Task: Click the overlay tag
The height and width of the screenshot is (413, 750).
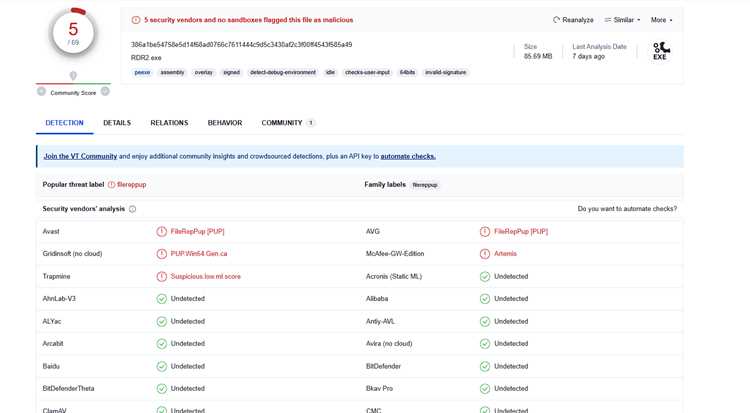Action: coord(203,73)
